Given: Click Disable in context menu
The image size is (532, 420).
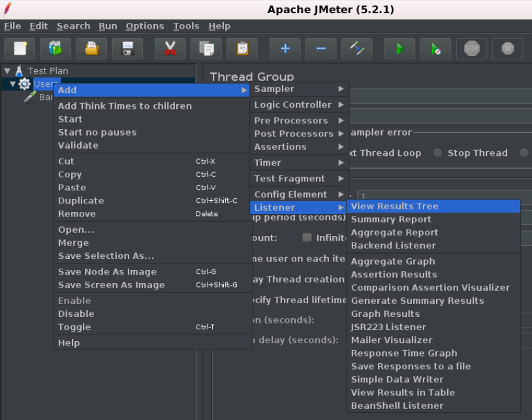Looking at the screenshot, I should coord(151,314).
